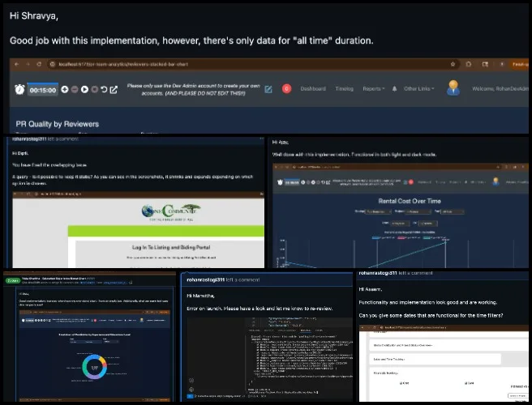Click the timer reset arrow icon
This screenshot has width=532, height=405.
pos(102,90)
